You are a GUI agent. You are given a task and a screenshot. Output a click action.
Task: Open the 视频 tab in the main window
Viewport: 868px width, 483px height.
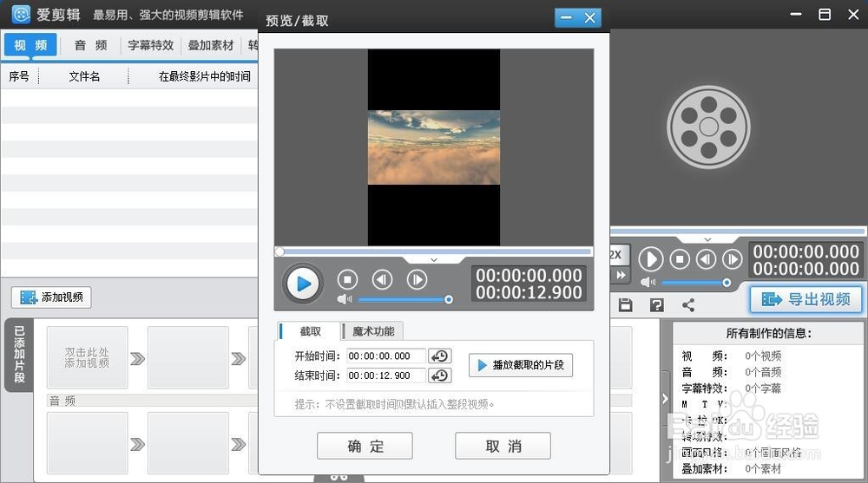point(30,45)
